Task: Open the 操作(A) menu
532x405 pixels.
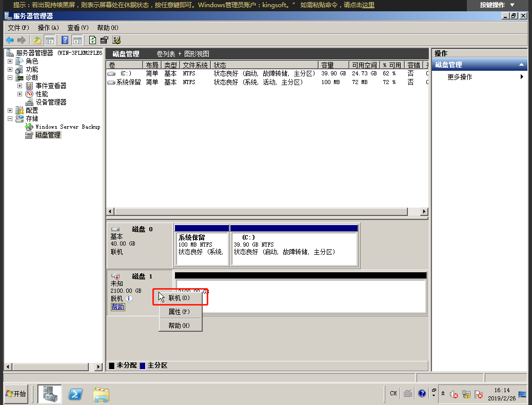Action: (48, 28)
